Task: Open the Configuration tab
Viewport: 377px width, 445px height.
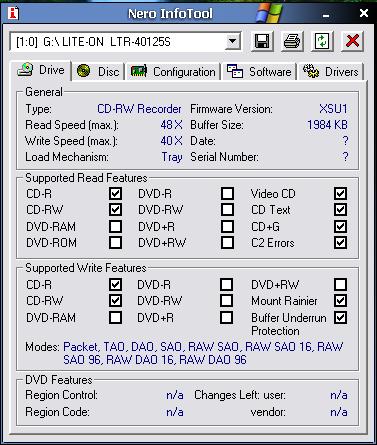Action: [173, 71]
